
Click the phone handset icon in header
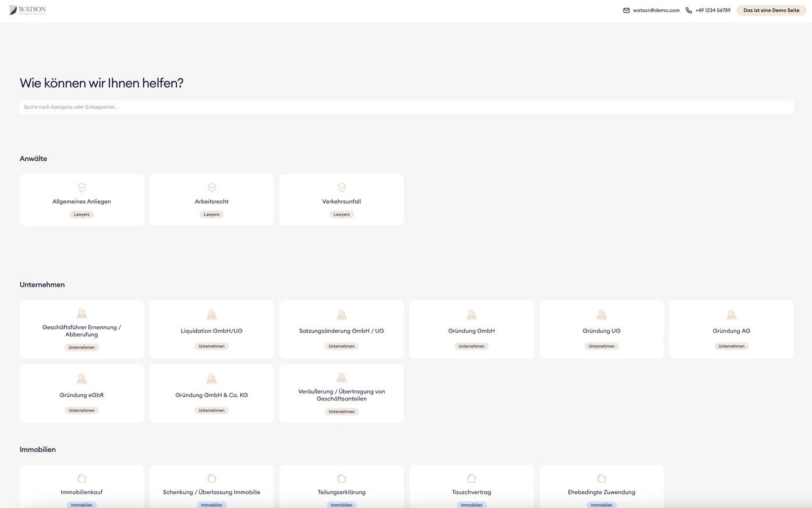[689, 10]
